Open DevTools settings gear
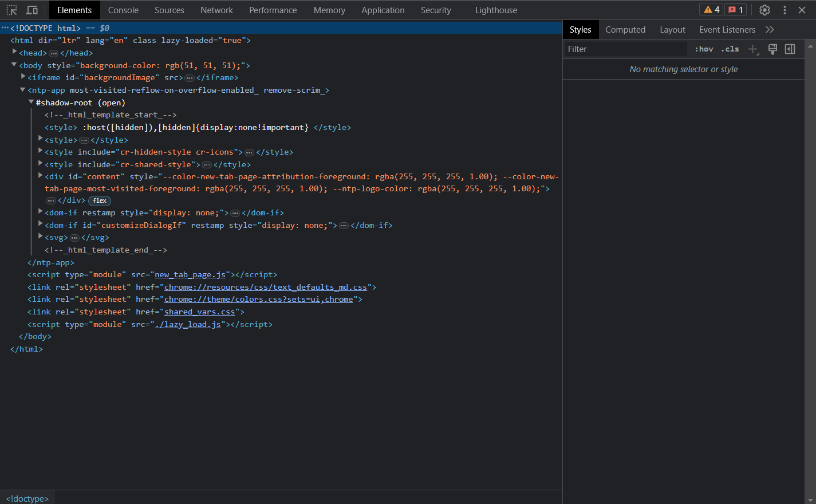 764,10
